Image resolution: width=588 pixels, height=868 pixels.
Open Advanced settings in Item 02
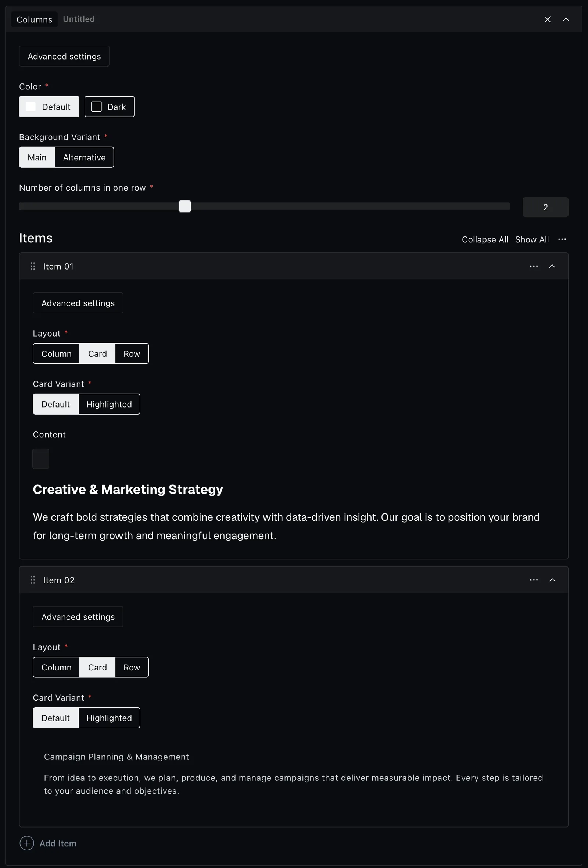click(x=78, y=617)
